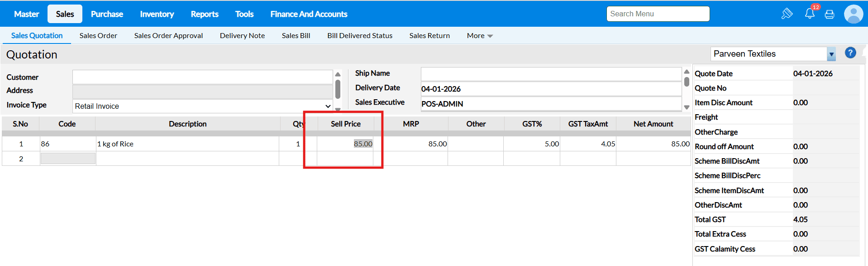Viewport: 868px width, 266px height.
Task: Open the notifications bell
Action: click(810, 14)
